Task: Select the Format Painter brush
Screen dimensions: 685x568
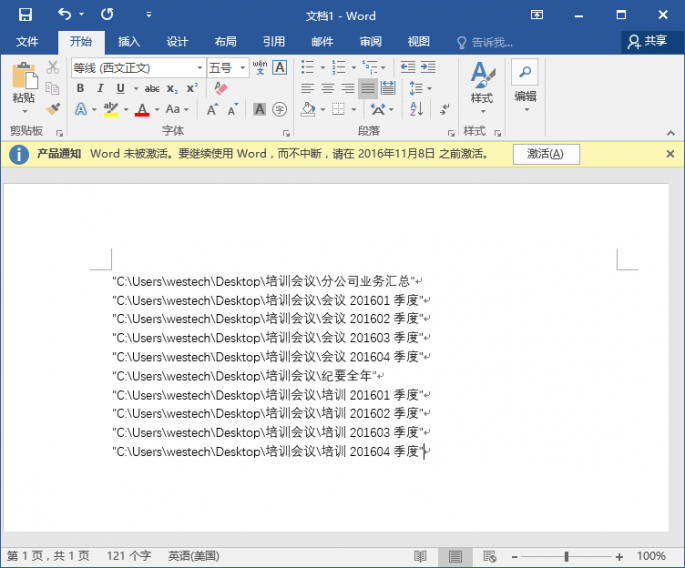Action: 53,108
